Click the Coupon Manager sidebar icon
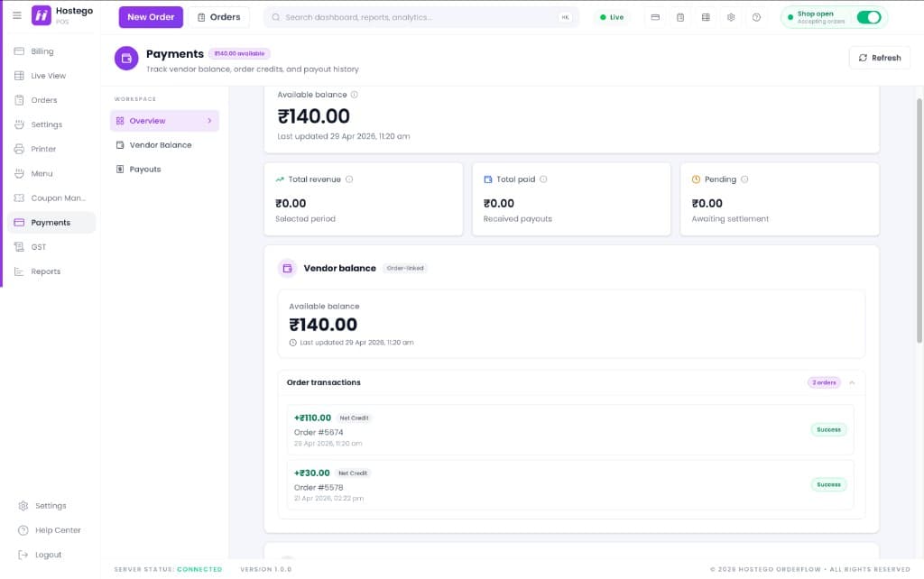 point(19,198)
